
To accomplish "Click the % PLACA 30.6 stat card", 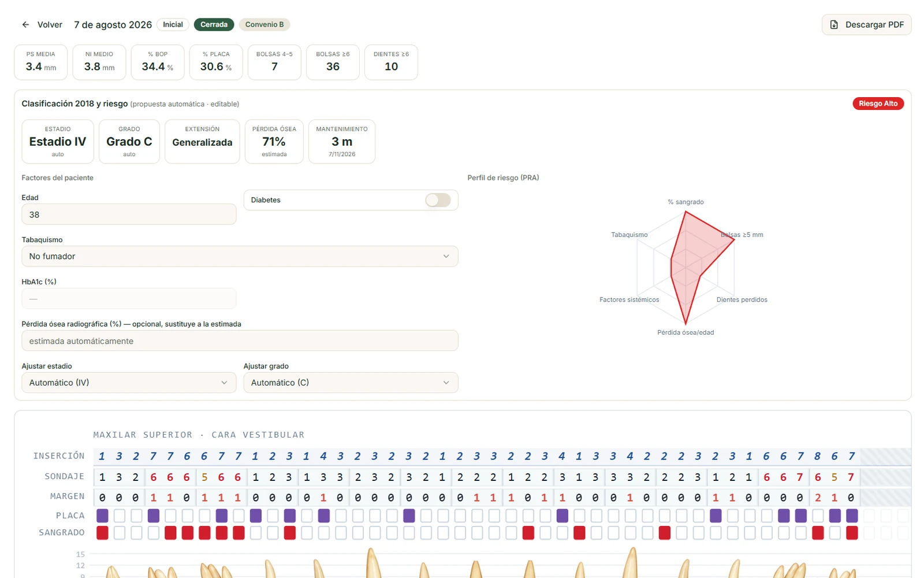I will click(x=216, y=62).
